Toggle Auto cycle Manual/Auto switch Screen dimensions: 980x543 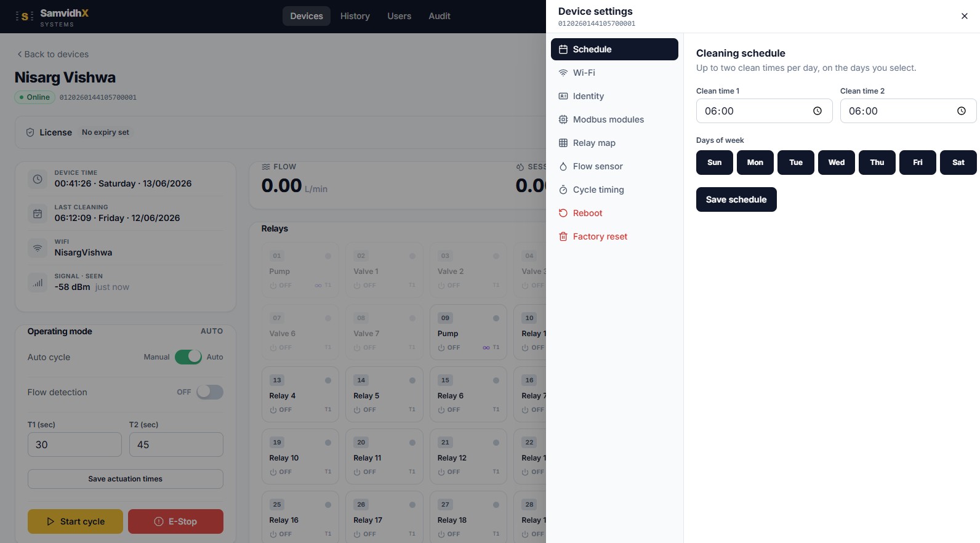coord(188,357)
